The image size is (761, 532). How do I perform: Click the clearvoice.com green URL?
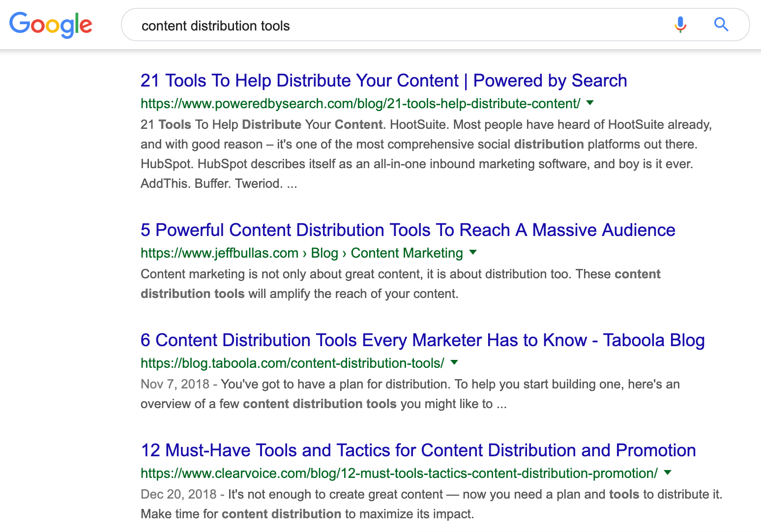(x=399, y=473)
